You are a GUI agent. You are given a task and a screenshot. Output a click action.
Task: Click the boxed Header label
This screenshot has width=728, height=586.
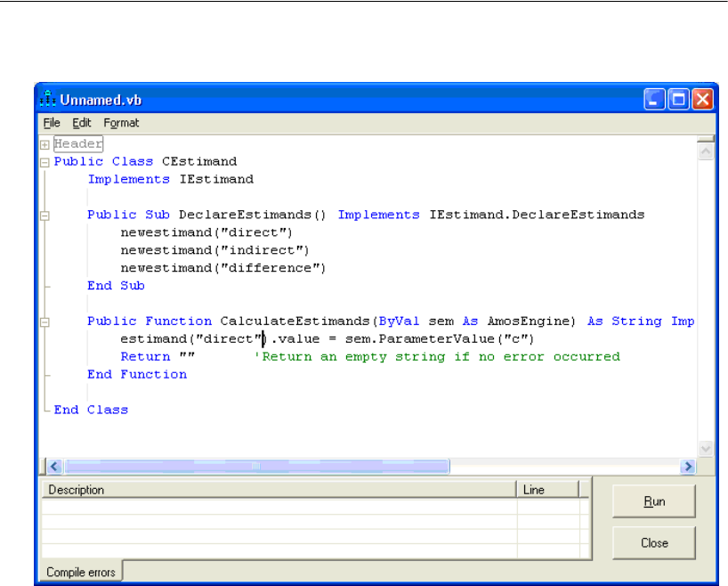coord(78,143)
